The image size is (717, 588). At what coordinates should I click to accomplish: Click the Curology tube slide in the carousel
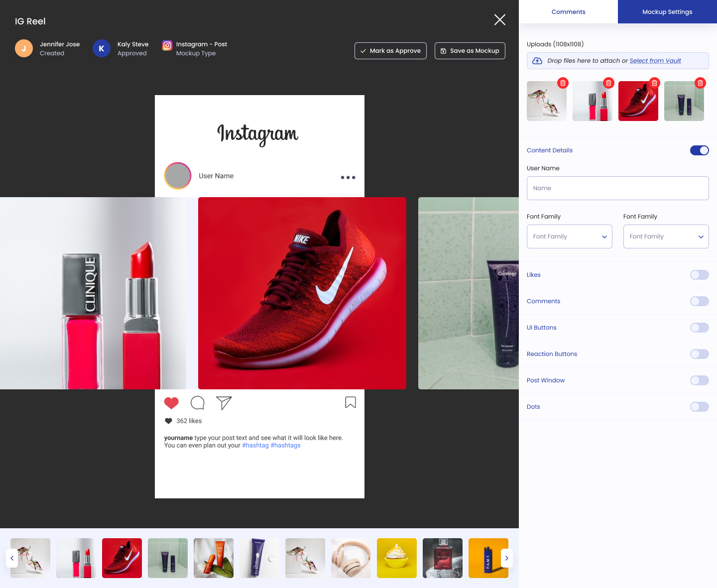click(x=469, y=293)
